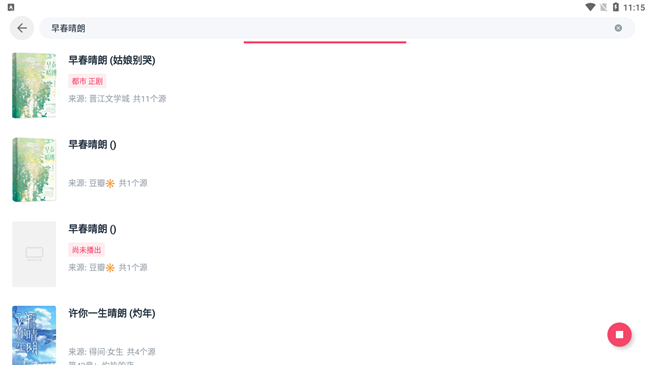
Task: Select the 都市 正剧 tag
Action: [x=87, y=81]
